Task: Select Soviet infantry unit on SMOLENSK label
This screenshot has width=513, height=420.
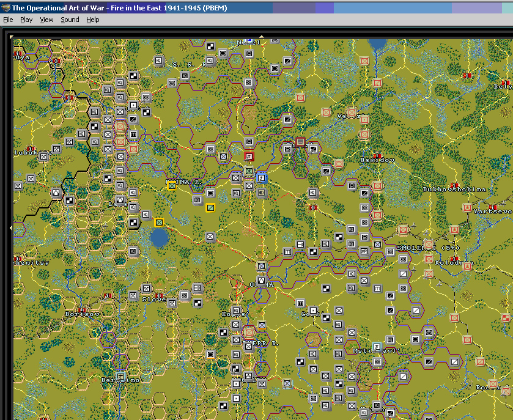Action: click(429, 245)
